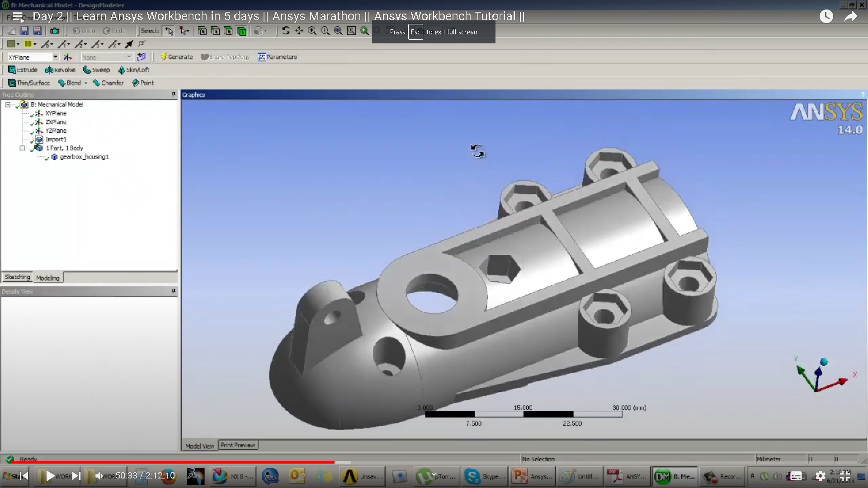Open the XYPlane dropdown
This screenshot has width=868, height=488.
55,57
